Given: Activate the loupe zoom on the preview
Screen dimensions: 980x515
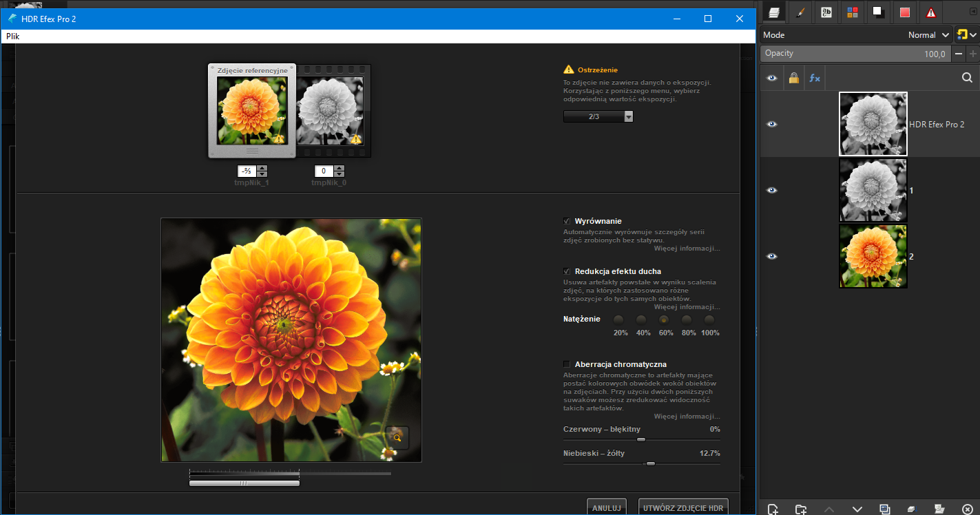Looking at the screenshot, I should (397, 437).
